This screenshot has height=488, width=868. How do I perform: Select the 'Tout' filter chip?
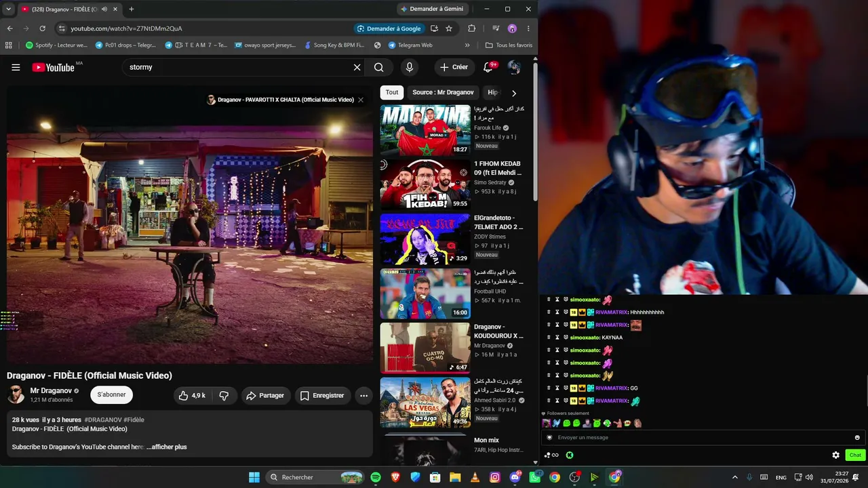tap(392, 92)
